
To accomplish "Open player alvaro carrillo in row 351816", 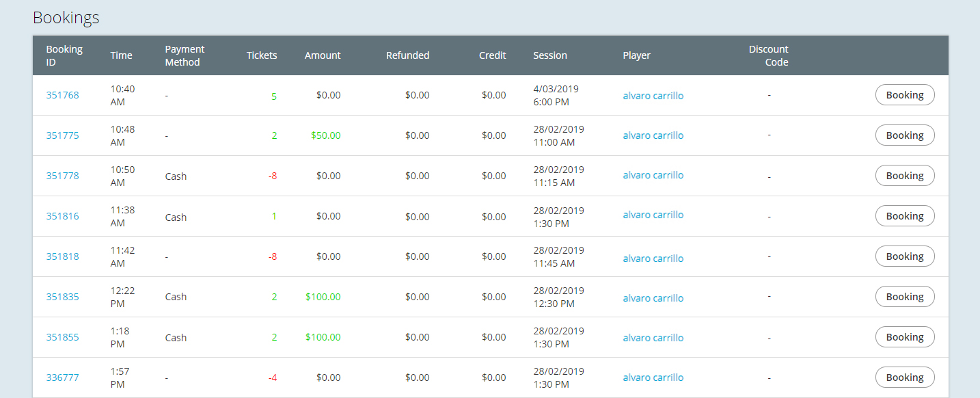I will tap(653, 215).
